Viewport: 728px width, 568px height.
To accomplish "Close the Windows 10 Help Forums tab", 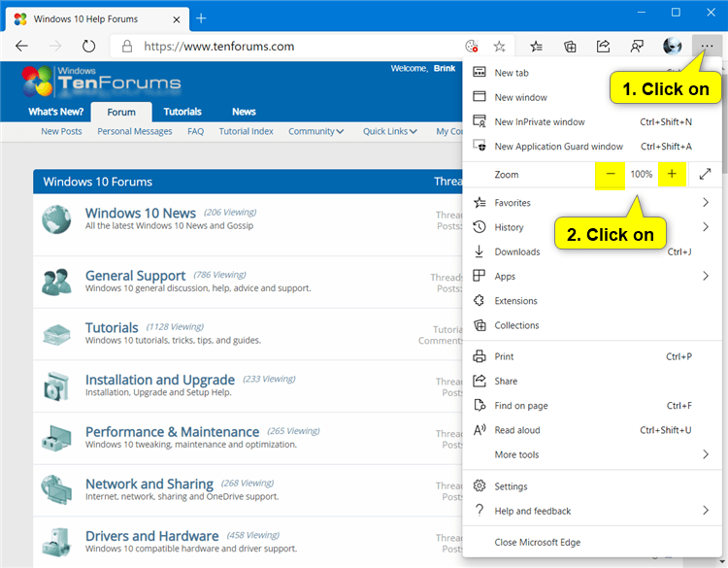I will click(x=177, y=19).
